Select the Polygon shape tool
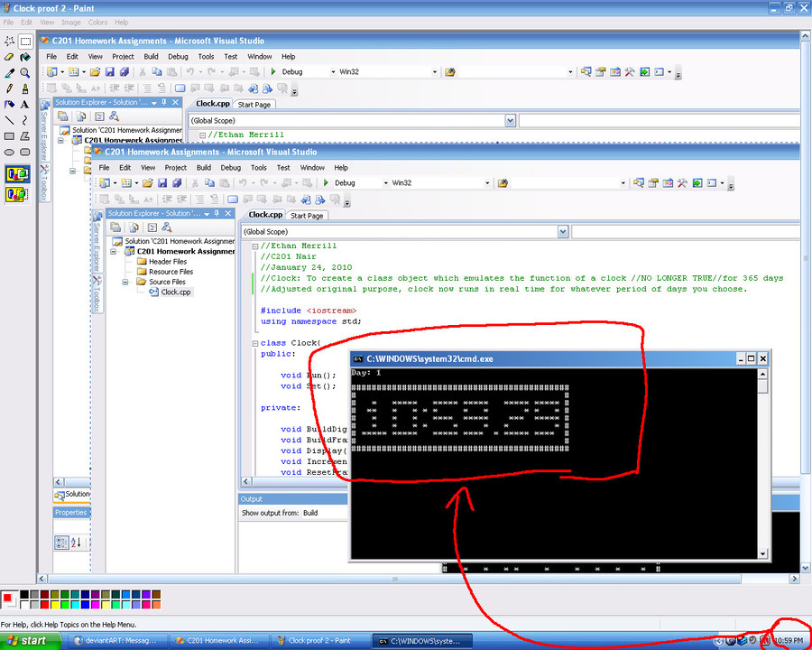This screenshot has height=650, width=812. pos(25,136)
